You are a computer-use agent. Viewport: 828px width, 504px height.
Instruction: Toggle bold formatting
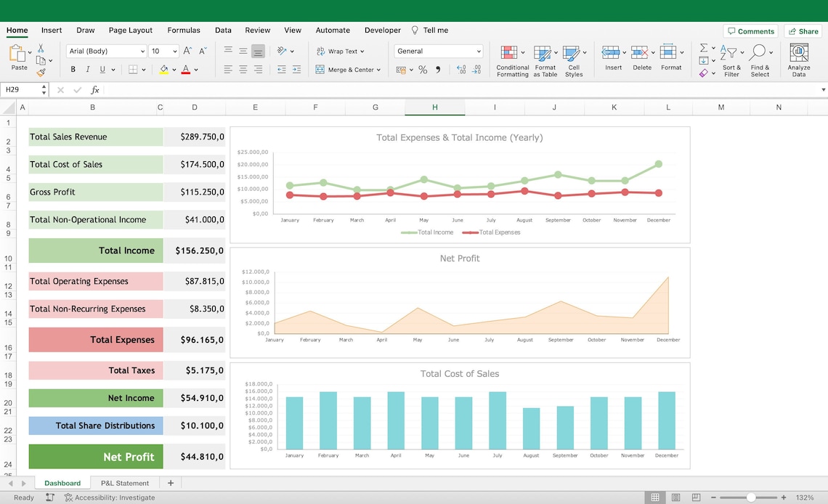(72, 69)
